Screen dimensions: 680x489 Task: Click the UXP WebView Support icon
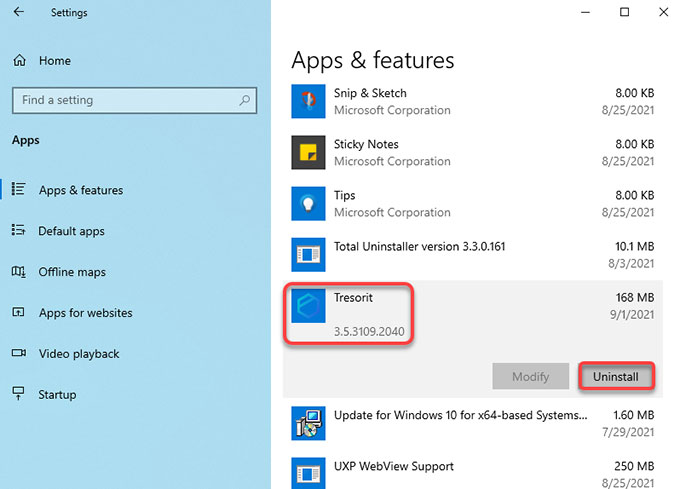308,473
